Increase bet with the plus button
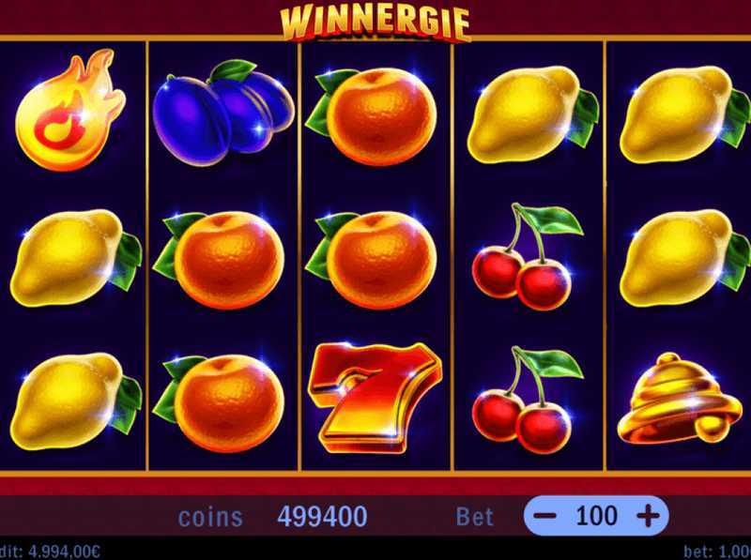Viewport: 751px width, 560px height. pos(648,516)
